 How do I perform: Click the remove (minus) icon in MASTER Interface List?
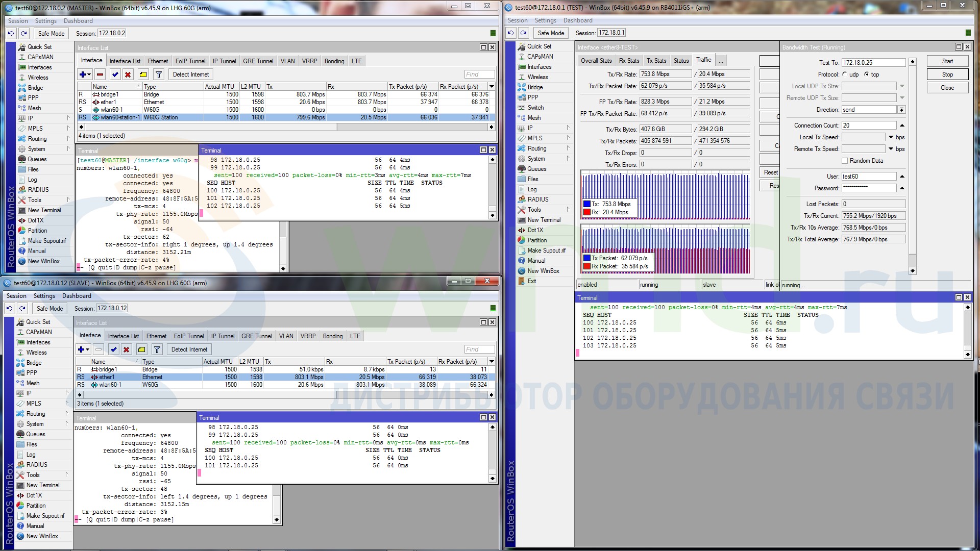[x=100, y=74]
